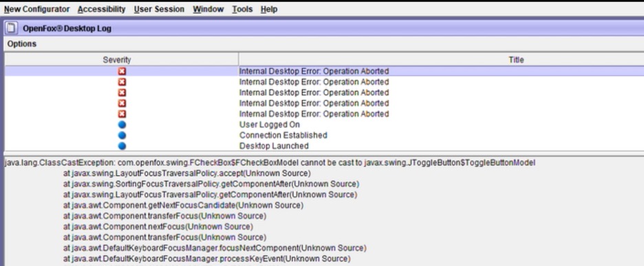Open the Tools menu
The height and width of the screenshot is (266, 644).
click(x=242, y=9)
